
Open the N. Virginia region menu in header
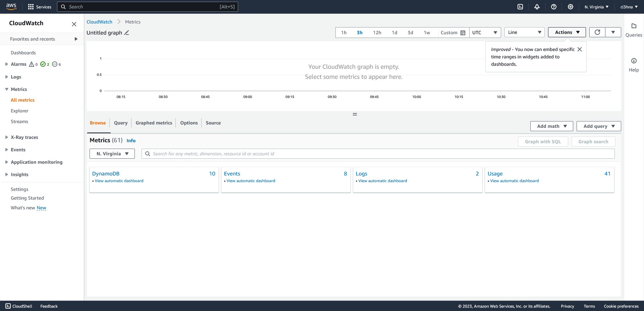click(596, 7)
